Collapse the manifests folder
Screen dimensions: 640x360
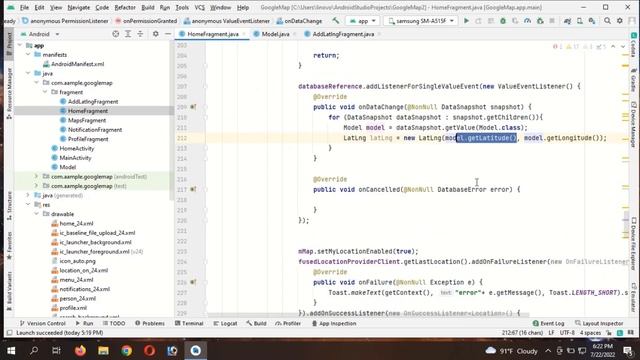[28, 55]
